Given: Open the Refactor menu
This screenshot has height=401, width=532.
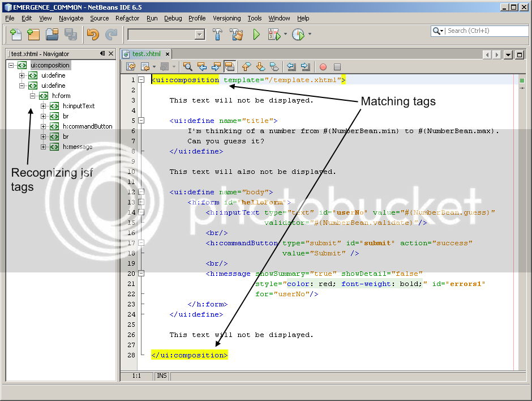Looking at the screenshot, I should click(x=127, y=18).
